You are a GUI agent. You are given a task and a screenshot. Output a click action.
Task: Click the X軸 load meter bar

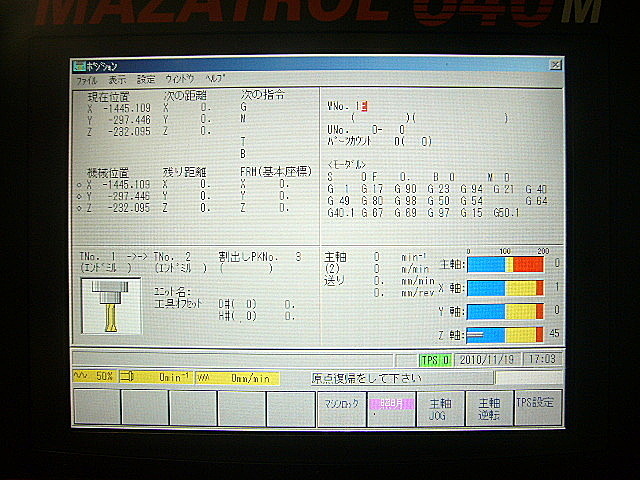tap(505, 288)
